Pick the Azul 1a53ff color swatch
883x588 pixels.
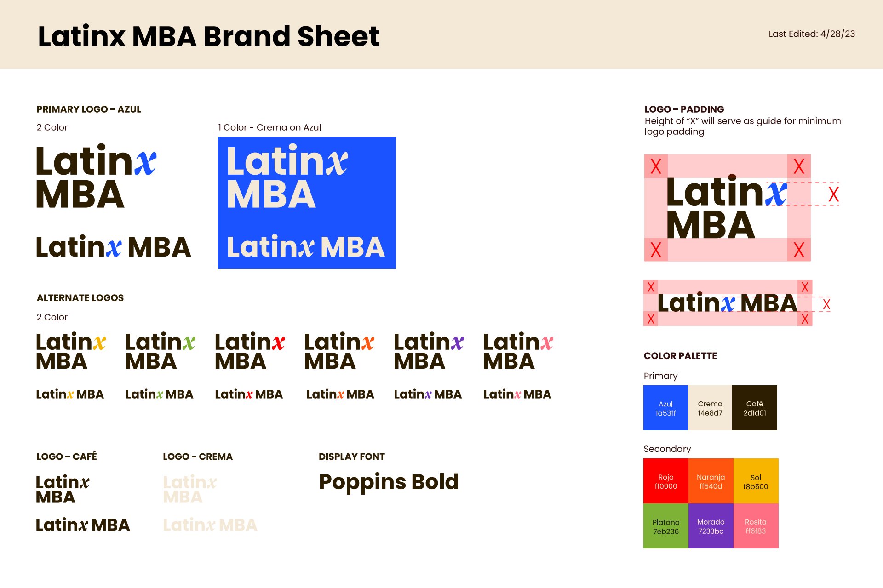(x=665, y=408)
